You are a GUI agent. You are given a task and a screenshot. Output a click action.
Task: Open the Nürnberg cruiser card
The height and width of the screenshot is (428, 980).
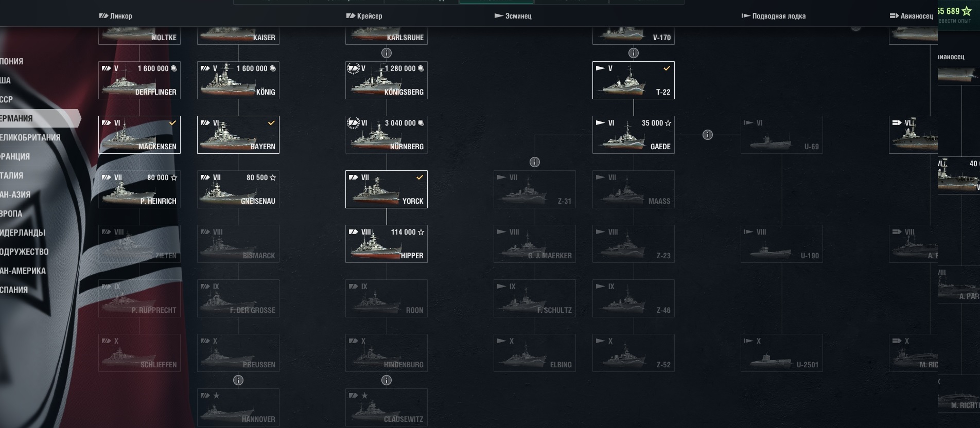coord(387,135)
